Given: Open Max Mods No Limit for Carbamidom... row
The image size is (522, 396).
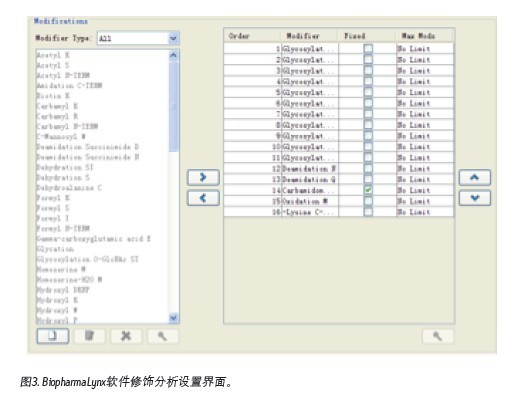Looking at the screenshot, I should point(425,190).
